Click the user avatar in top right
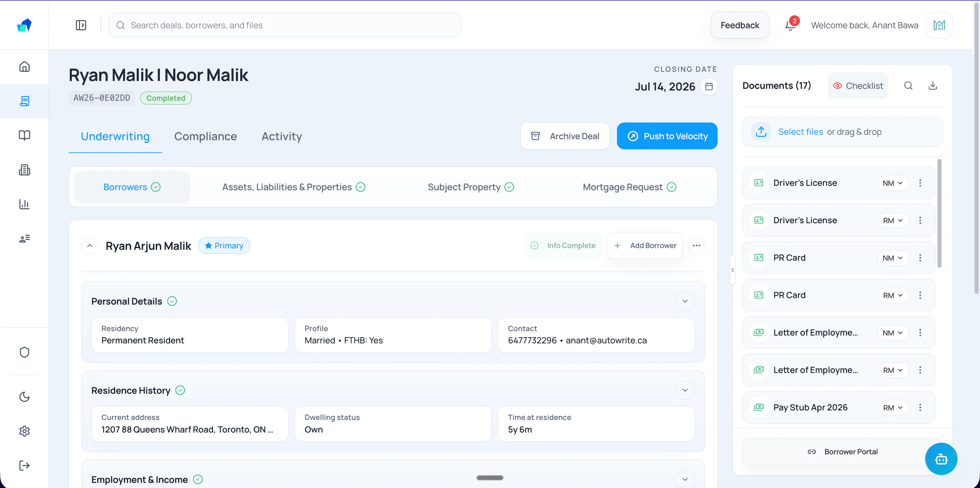The width and height of the screenshot is (980, 488). coord(939,25)
